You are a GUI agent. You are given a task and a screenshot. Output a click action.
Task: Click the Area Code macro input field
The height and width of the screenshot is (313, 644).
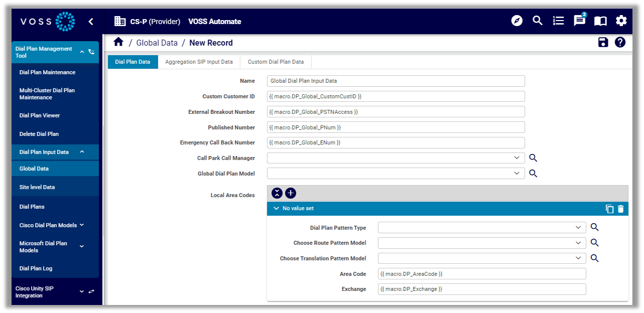pos(481,273)
